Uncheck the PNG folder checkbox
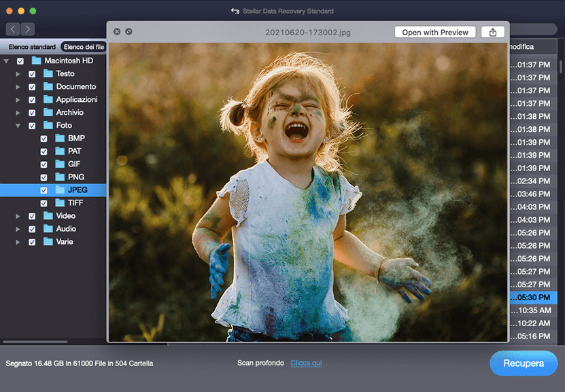565x392 pixels. pyautogui.click(x=44, y=177)
